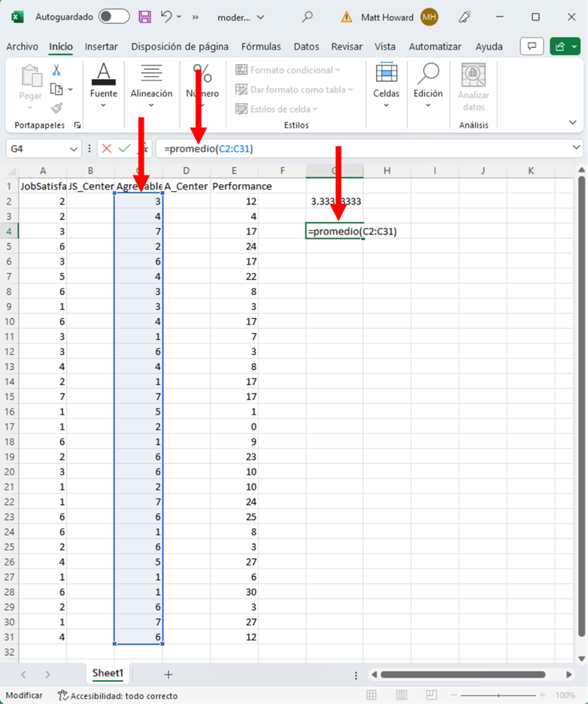Click Accesibilidad: todo correcto status
The image size is (588, 704).
coord(117,696)
